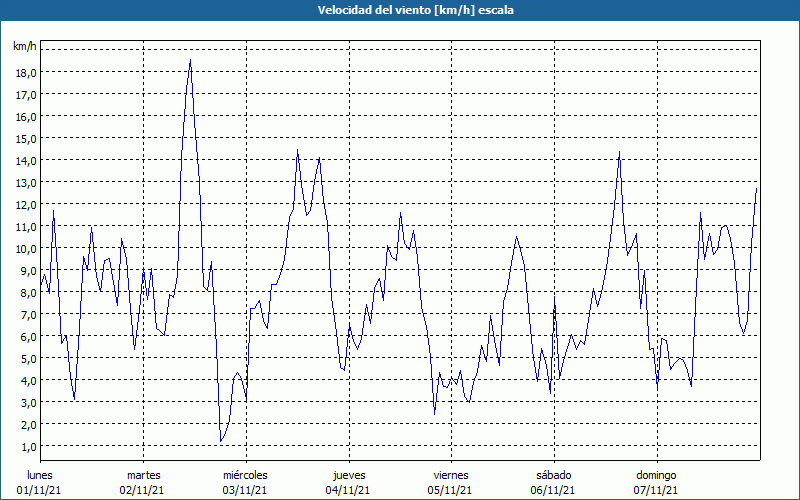
Task: Click the '7,0' y-axis value
Action: [29, 315]
